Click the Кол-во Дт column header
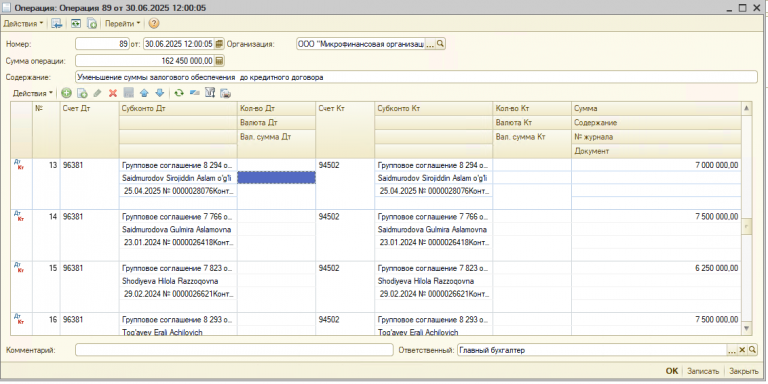This screenshot has width=768, height=384. pos(276,109)
